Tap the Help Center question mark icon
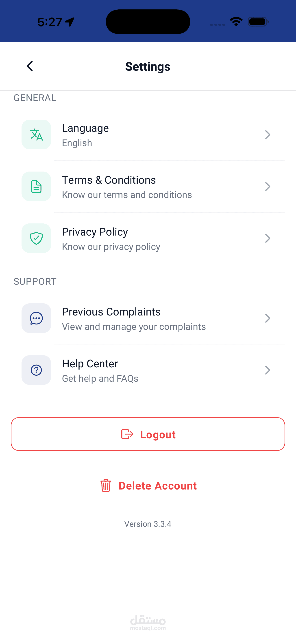 [x=36, y=370]
